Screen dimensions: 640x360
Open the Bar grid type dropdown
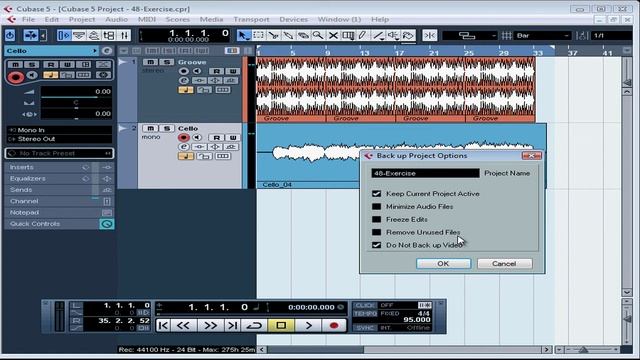(542, 36)
